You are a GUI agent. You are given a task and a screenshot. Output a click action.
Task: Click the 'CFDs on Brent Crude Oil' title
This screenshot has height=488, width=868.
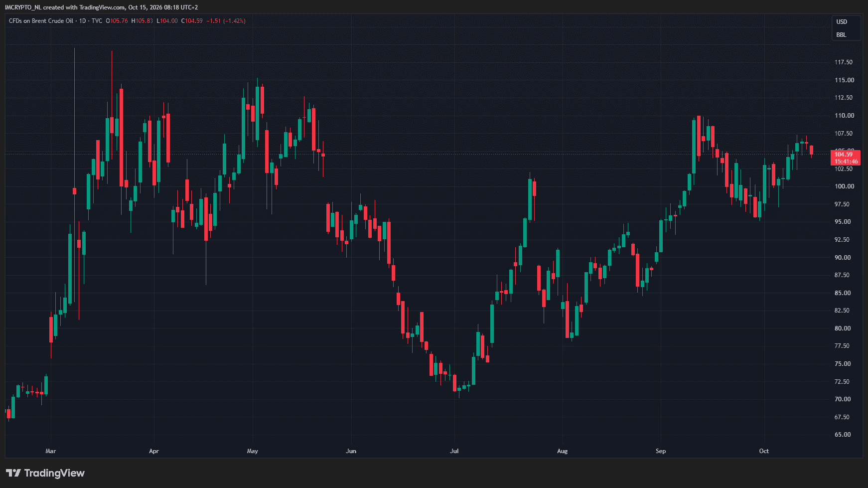41,21
